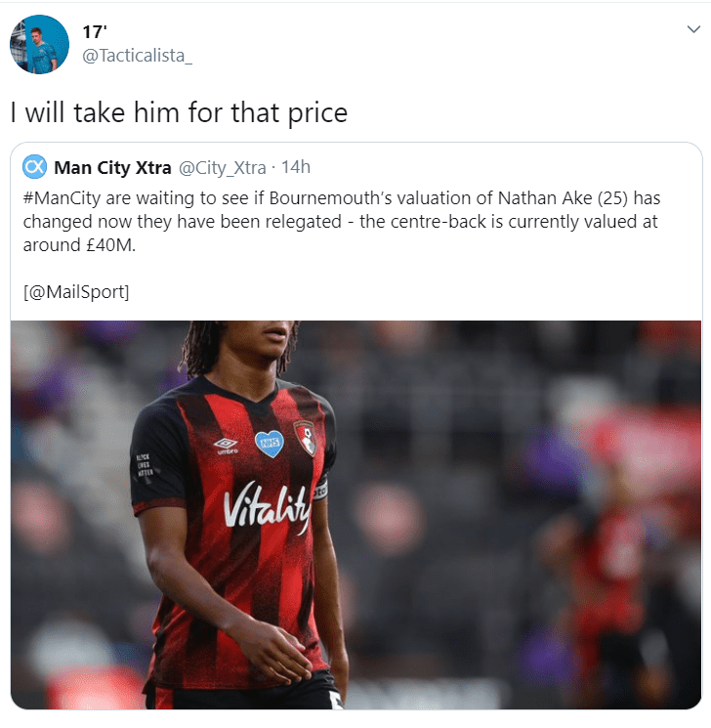
Task: Open the @MailSport mention link
Action: 76,292
